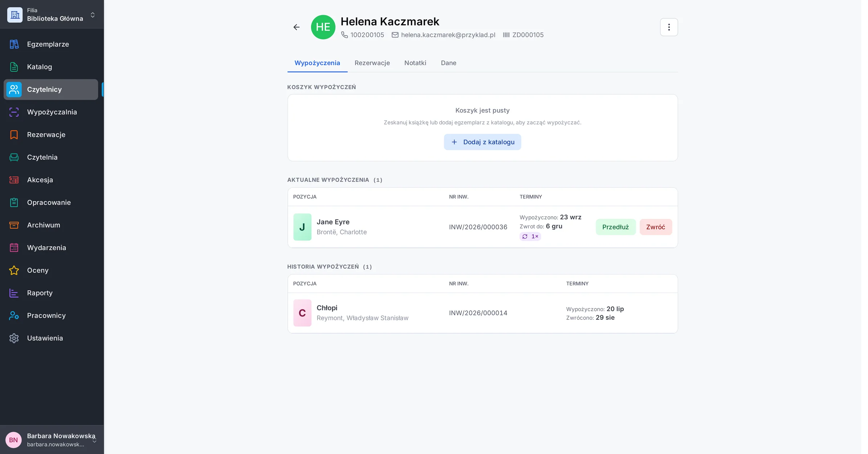
Task: Click the Jane Eyre title text
Action: (x=333, y=222)
